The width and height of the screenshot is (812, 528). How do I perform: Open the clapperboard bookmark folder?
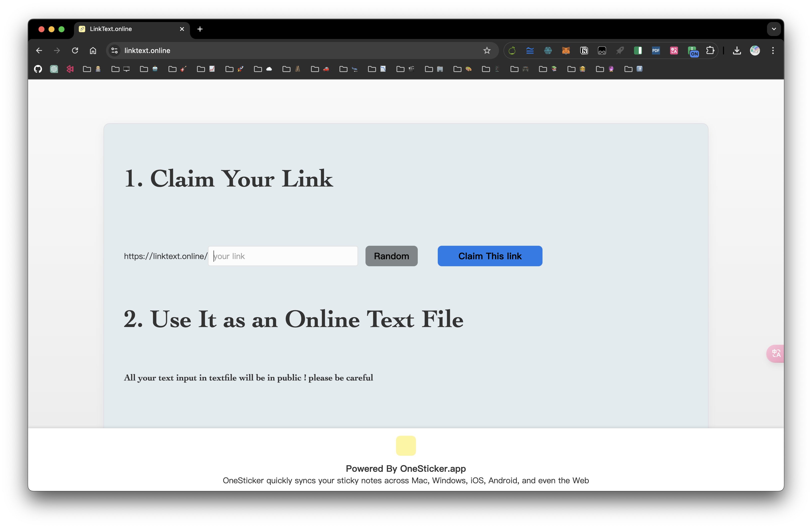click(x=406, y=69)
